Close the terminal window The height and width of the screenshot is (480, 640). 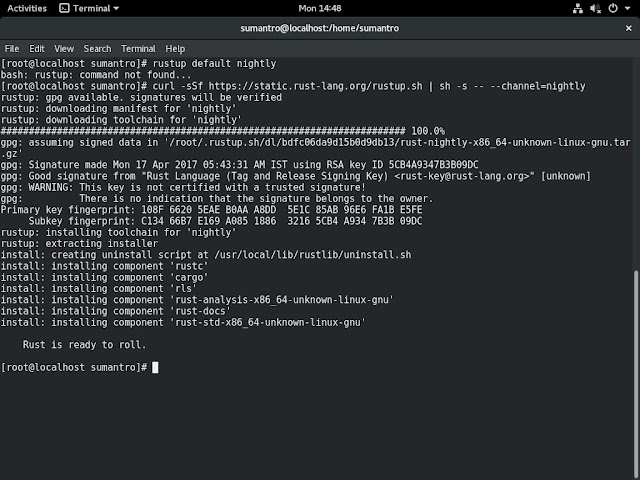626,28
